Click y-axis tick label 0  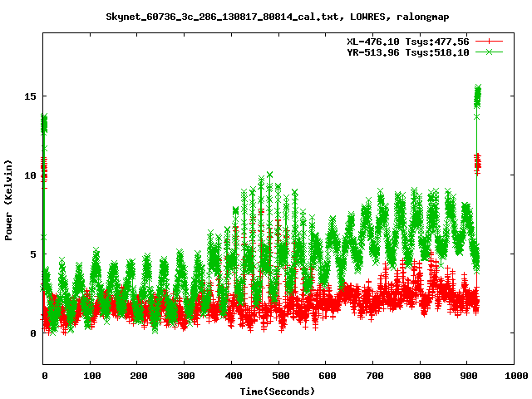tap(33, 333)
